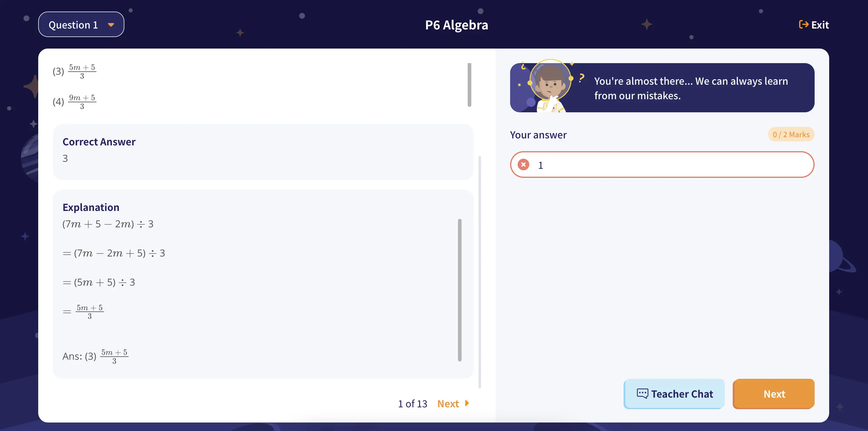Screen dimensions: 868x431
Task: Click the Explanation panel scrollbar
Action: [x=459, y=290]
